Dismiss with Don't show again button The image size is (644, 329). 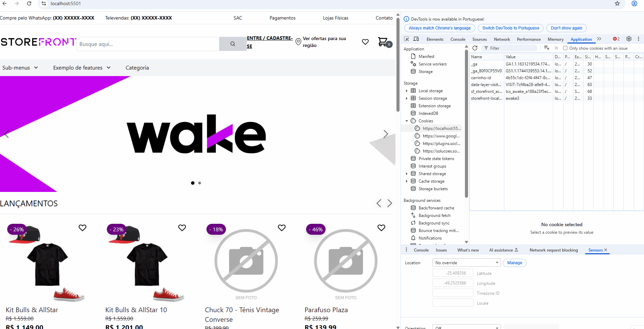tap(567, 28)
